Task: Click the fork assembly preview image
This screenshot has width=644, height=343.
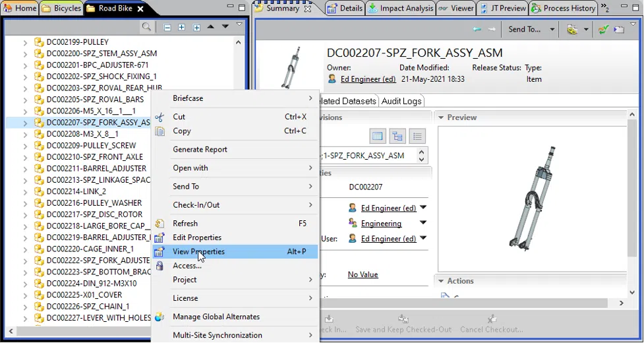Action: click(x=533, y=199)
